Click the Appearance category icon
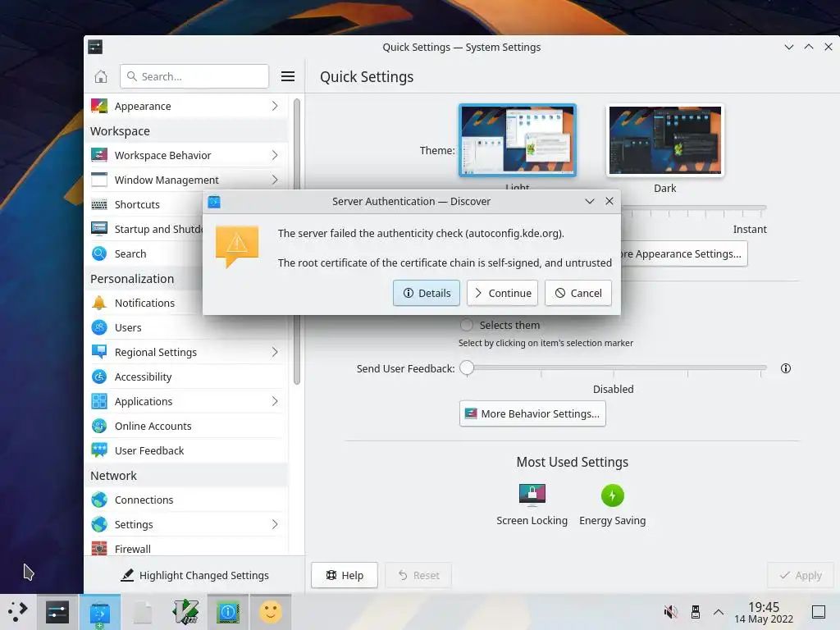 tap(99, 106)
